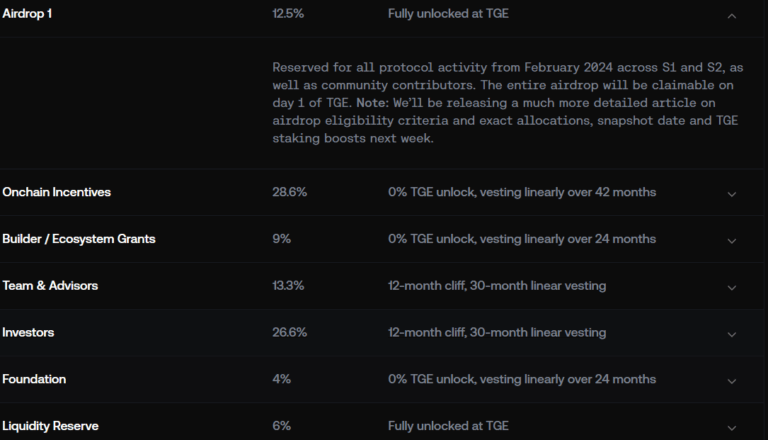Expand the Team & Advisors chevron
This screenshot has height=440, width=768.
(732, 287)
